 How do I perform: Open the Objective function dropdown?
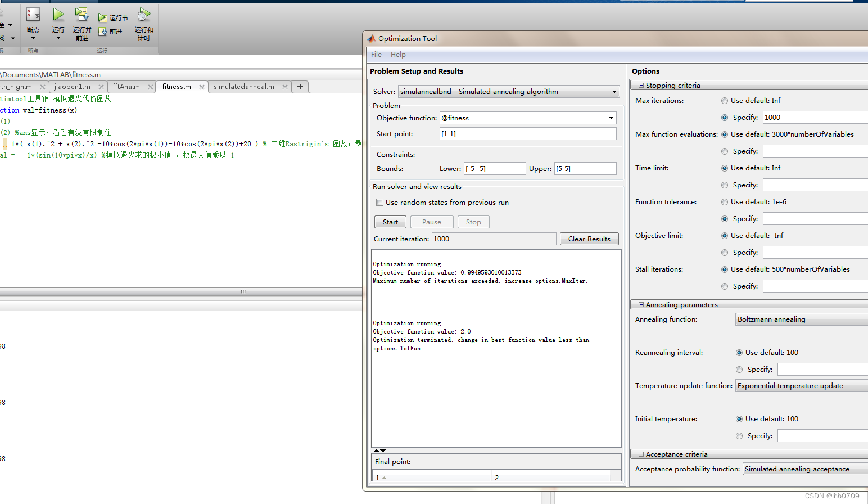tap(611, 118)
